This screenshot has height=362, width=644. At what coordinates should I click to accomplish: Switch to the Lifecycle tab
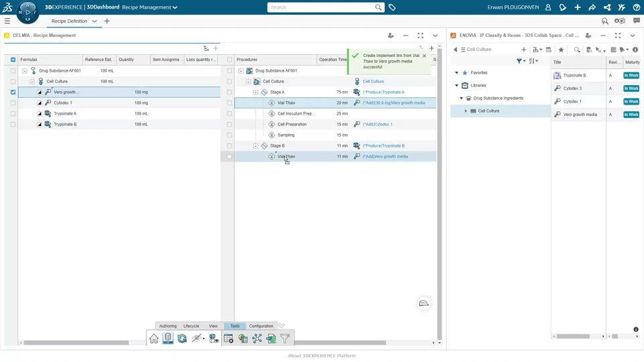point(191,326)
